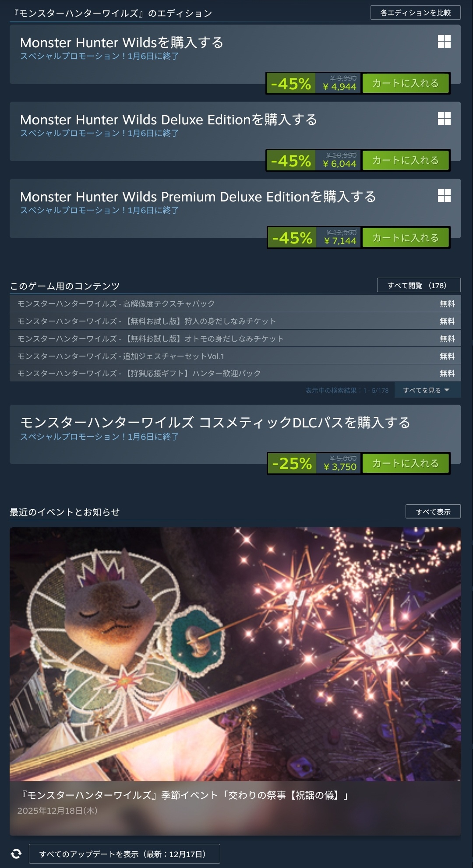The image size is (473, 868).
Task: Click Windows icon on Premium Deluxe Edition box
Action: coord(444,196)
